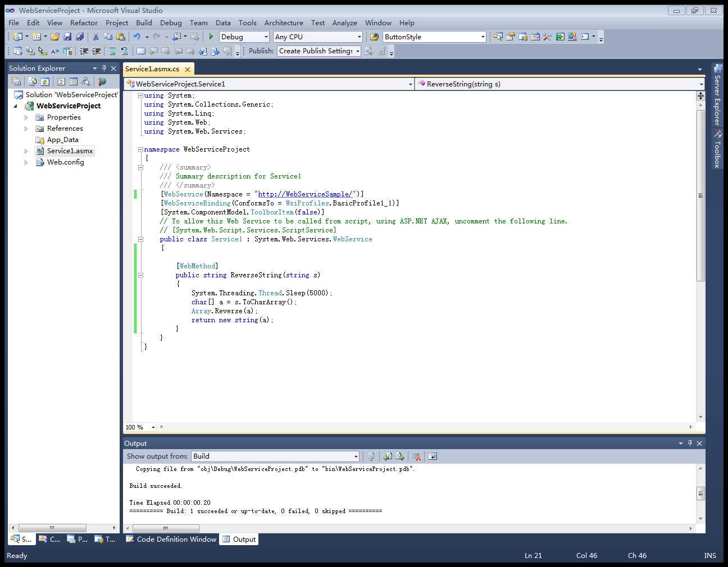The width and height of the screenshot is (728, 567).
Task: Click the Increase Indent icon
Action: tap(96, 51)
